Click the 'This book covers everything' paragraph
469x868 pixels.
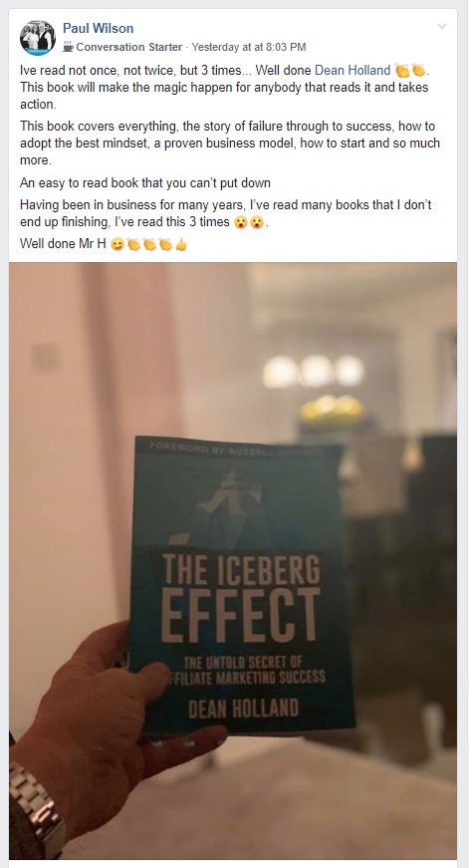[230, 143]
